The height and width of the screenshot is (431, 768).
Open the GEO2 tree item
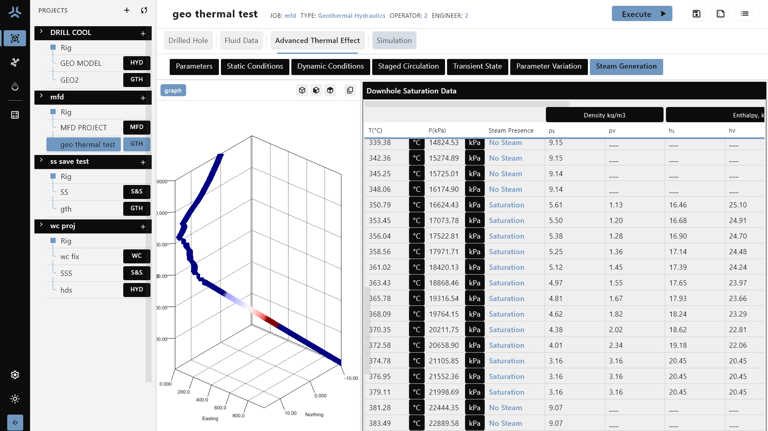point(70,80)
